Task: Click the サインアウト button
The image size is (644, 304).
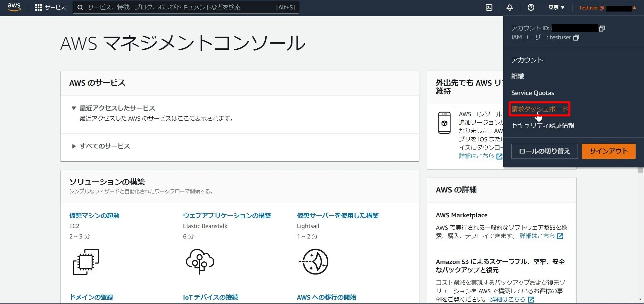Action: pos(608,151)
